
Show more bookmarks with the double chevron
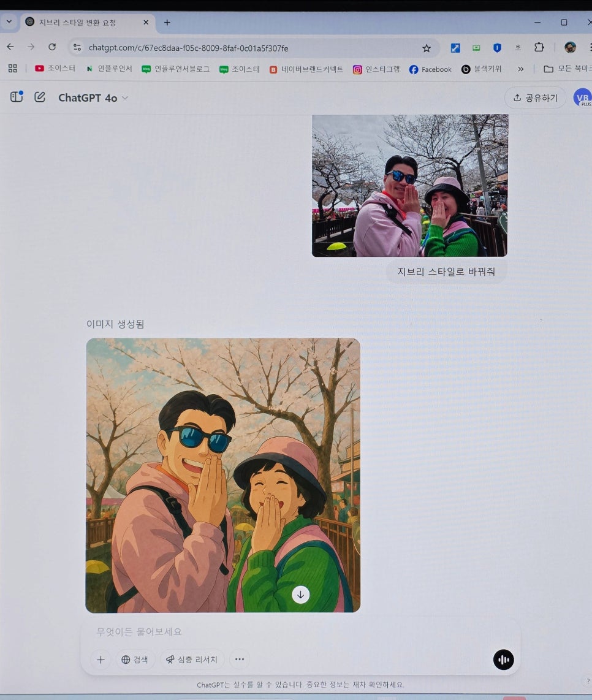520,69
